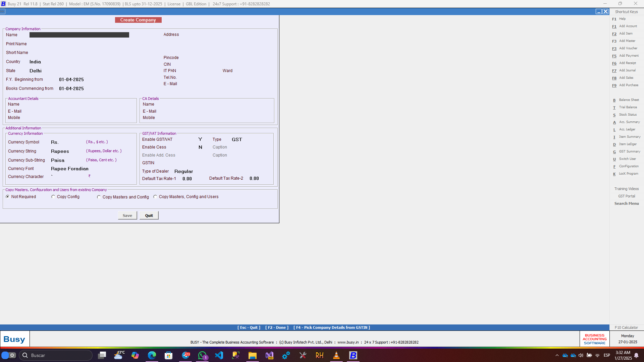Click the Busy logo at bottom left
The height and width of the screenshot is (362, 644).
pos(14,339)
